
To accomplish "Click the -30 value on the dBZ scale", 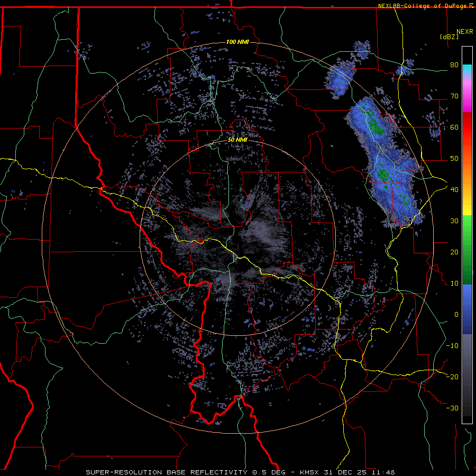I will coord(452,408).
